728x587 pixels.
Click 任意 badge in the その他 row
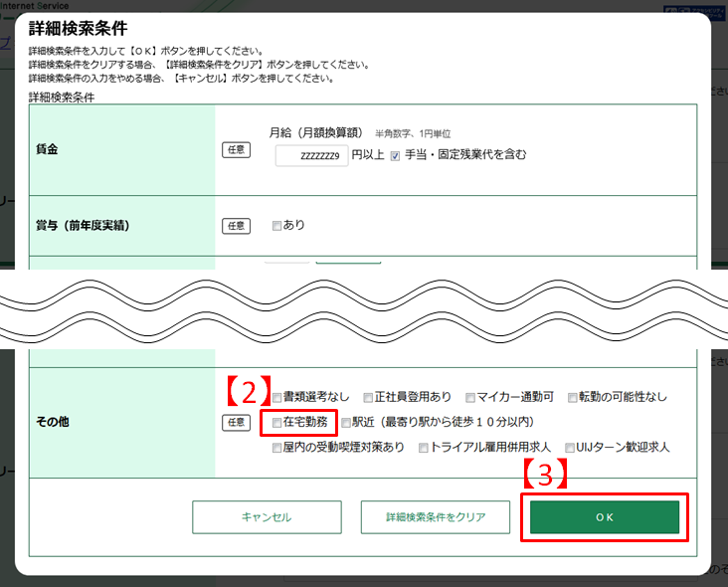(x=237, y=422)
